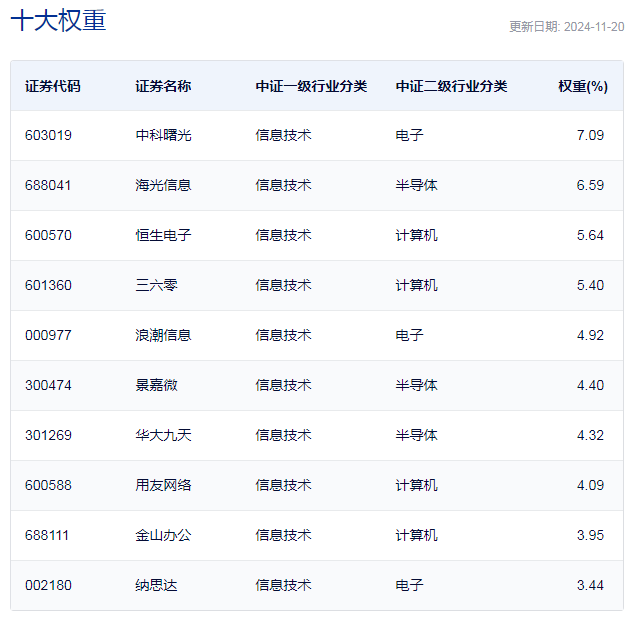Click the 证券名称 column header
Image resolution: width=636 pixels, height=622 pixels.
163,86
